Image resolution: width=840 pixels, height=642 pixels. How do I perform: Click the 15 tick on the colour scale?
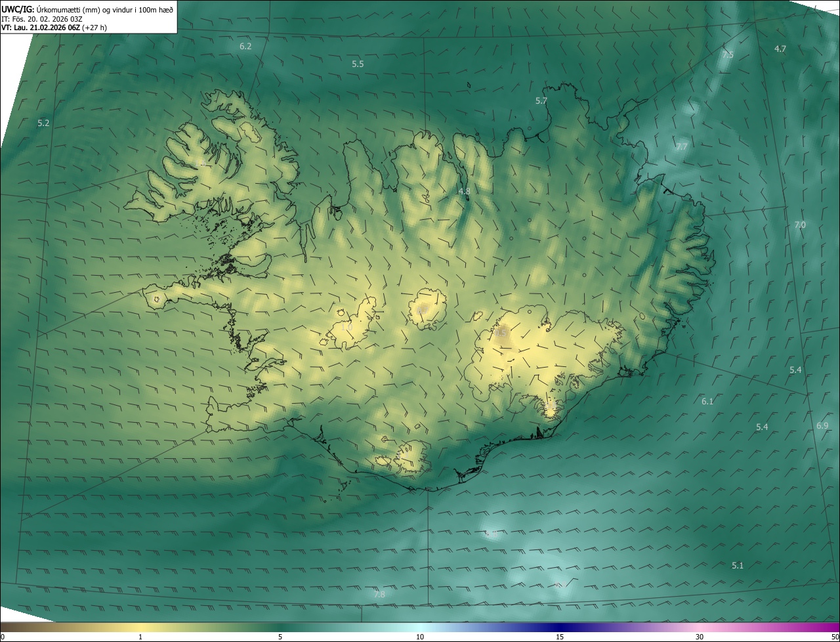click(x=560, y=637)
